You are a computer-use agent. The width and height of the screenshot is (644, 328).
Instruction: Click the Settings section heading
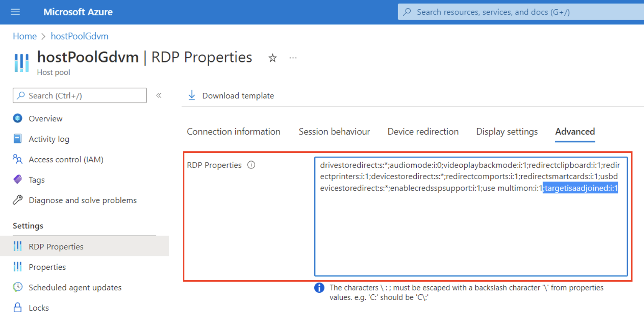(x=28, y=226)
